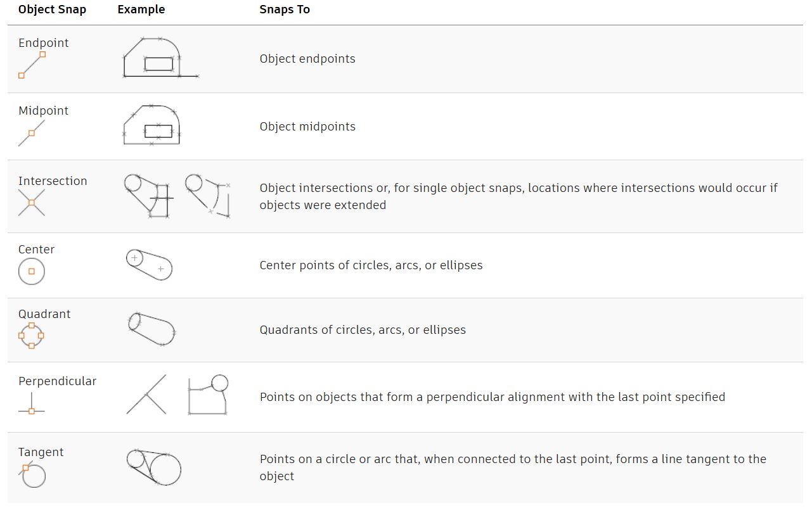The width and height of the screenshot is (812, 515).
Task: Click the "Perpendicular" row label
Action: point(57,381)
